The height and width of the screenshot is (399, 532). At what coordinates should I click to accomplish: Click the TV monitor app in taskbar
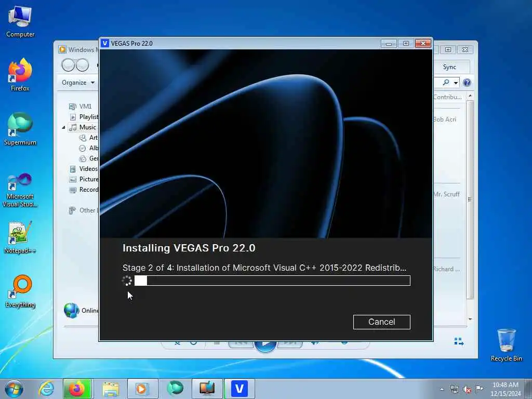[207, 389]
